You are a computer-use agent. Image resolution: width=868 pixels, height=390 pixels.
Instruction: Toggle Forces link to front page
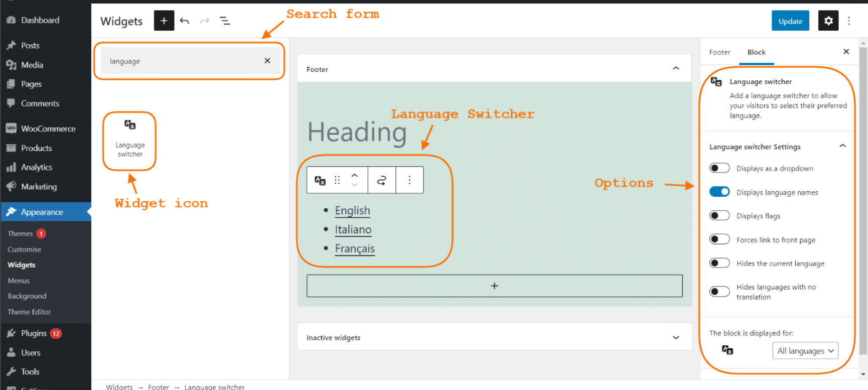(719, 239)
